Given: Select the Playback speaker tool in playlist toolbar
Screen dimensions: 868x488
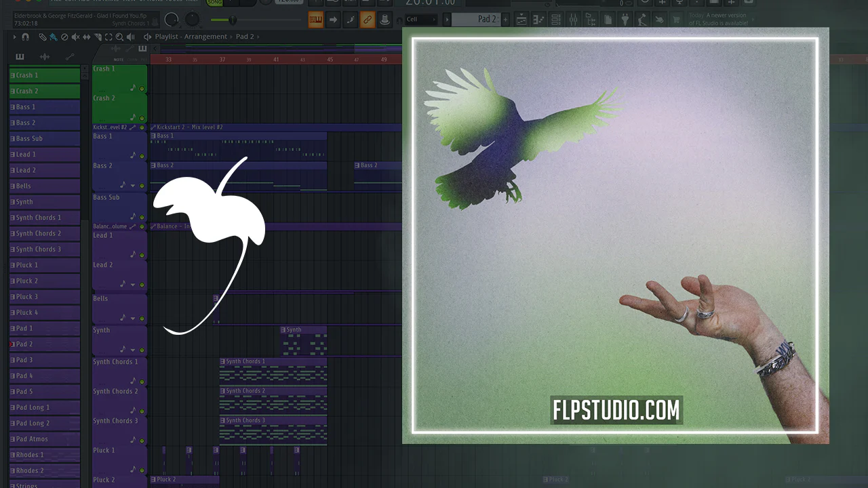Looking at the screenshot, I should click(x=130, y=37).
